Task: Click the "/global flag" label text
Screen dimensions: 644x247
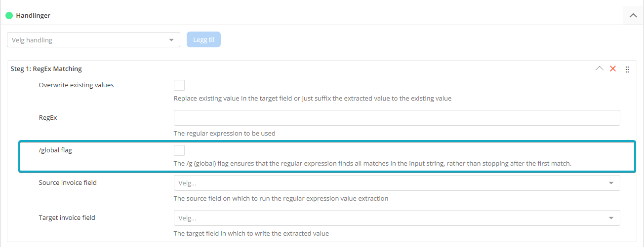Action: pos(55,150)
